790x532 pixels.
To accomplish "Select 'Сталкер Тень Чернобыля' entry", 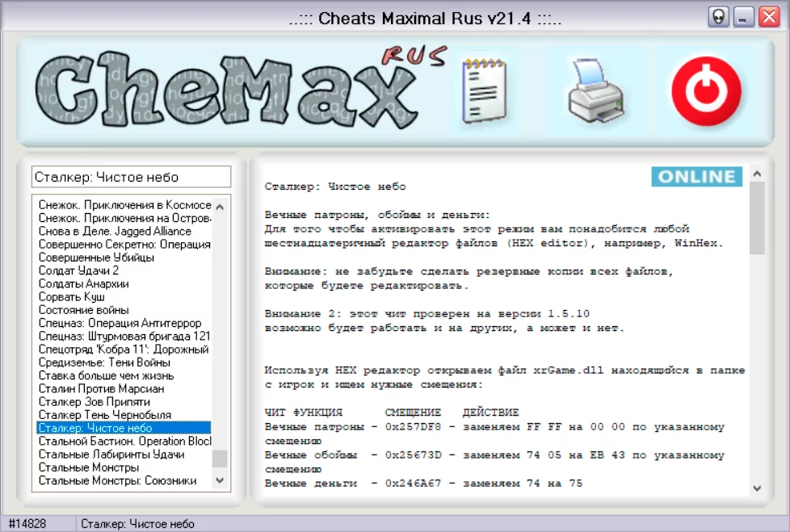I will point(124,415).
